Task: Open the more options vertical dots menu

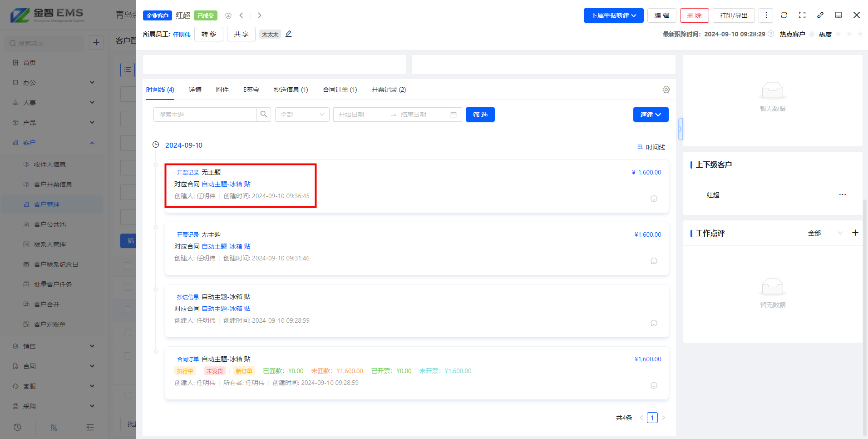Action: click(x=766, y=15)
